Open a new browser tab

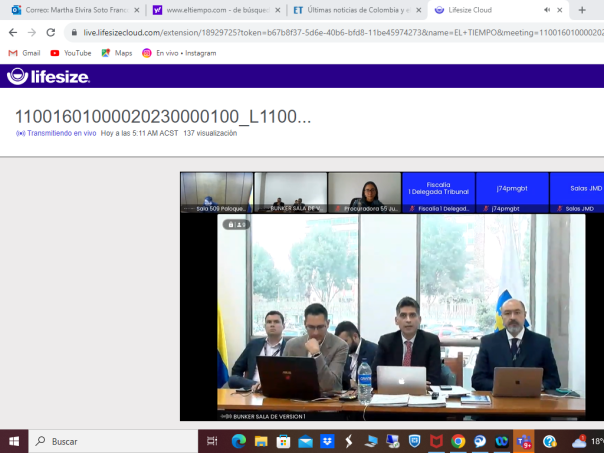(x=582, y=10)
